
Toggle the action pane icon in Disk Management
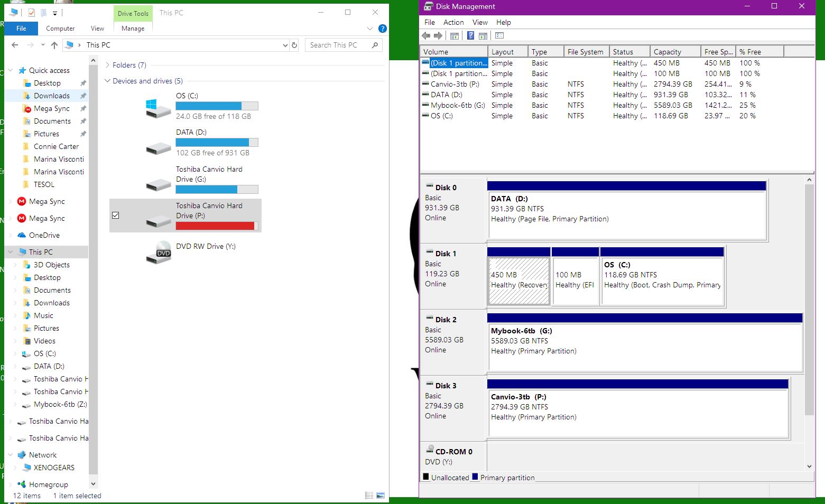pos(483,35)
